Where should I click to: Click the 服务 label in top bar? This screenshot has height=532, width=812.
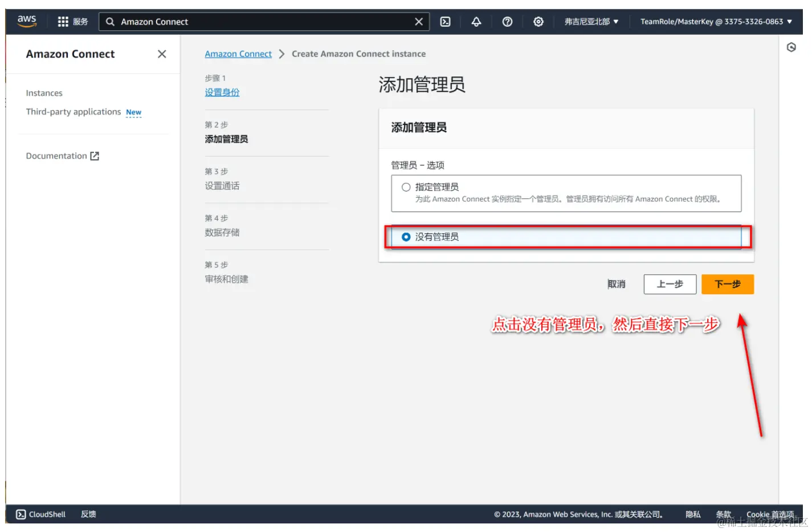pos(80,22)
